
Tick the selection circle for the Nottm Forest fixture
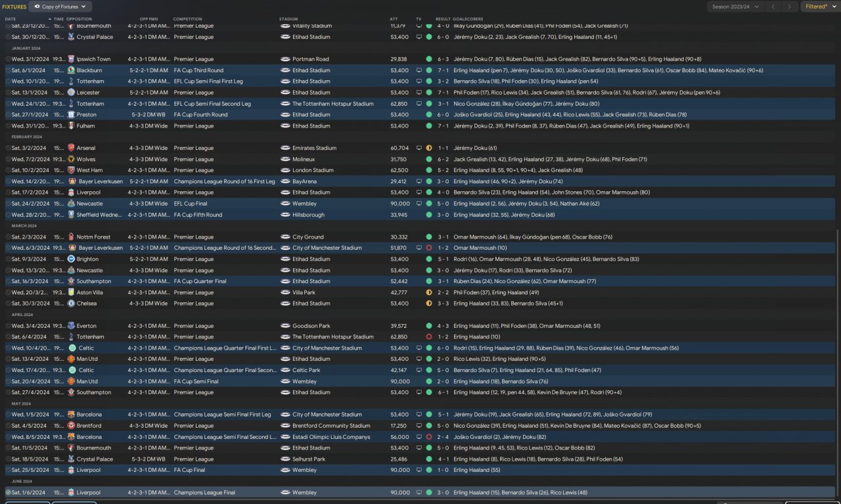coord(9,237)
